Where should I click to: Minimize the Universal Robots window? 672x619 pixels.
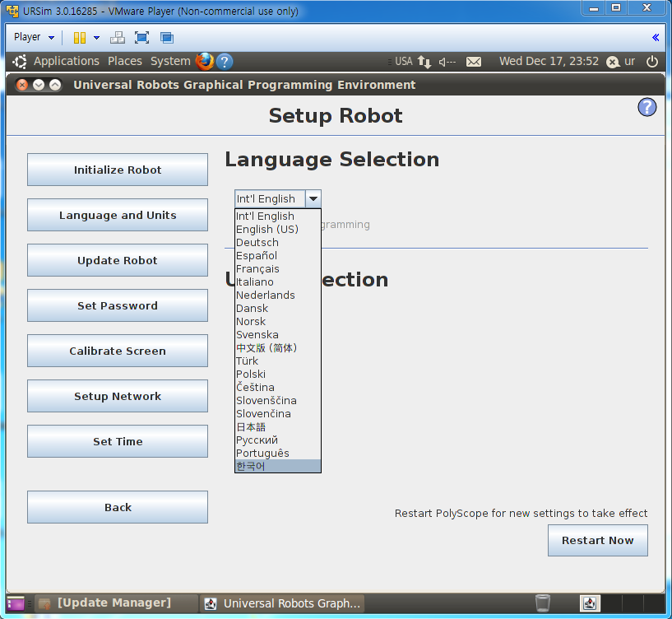39,85
